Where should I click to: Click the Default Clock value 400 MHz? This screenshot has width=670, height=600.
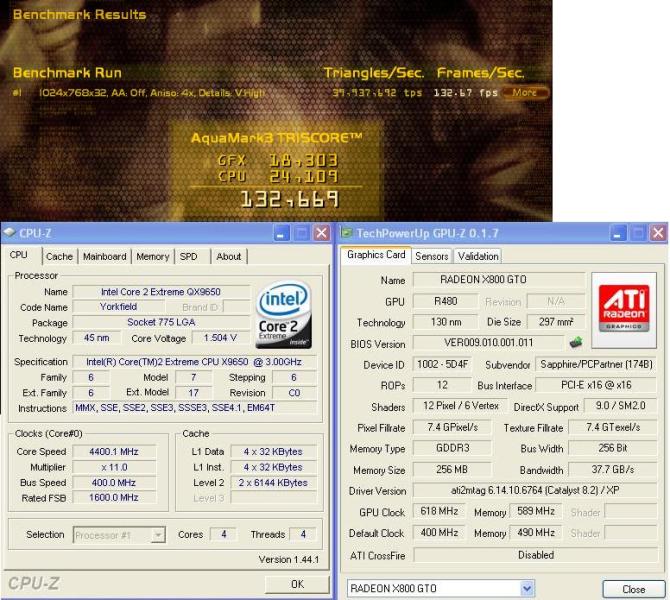(439, 532)
